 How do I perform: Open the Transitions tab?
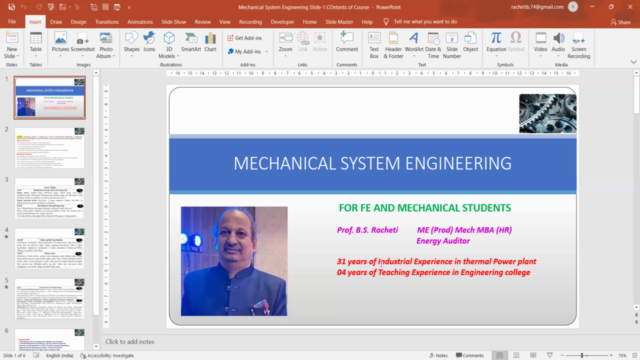pos(107,22)
